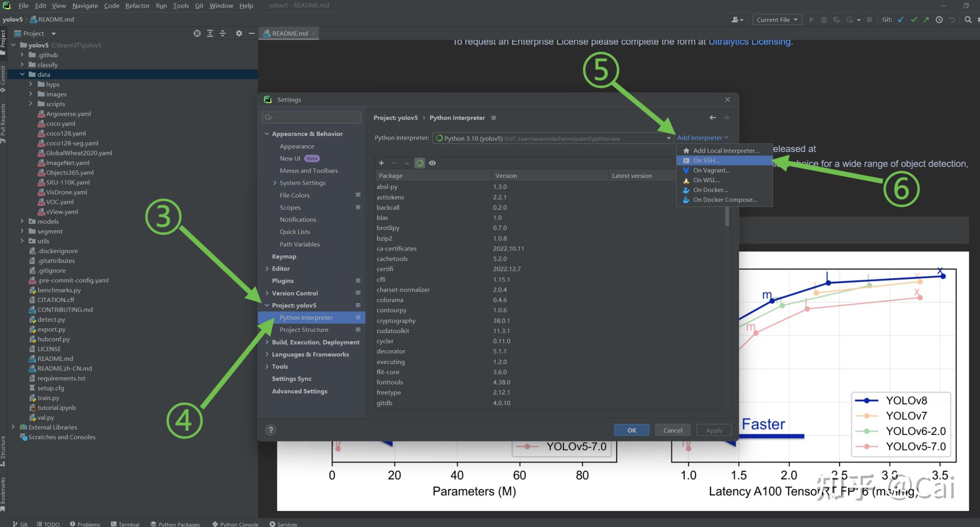Click back arrow in Settings dialog

click(x=713, y=118)
